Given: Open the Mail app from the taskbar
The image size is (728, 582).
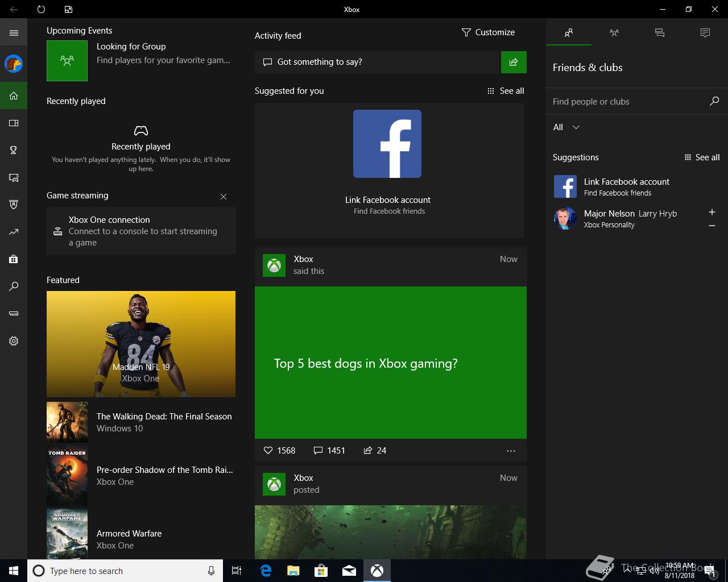Looking at the screenshot, I should pos(349,571).
